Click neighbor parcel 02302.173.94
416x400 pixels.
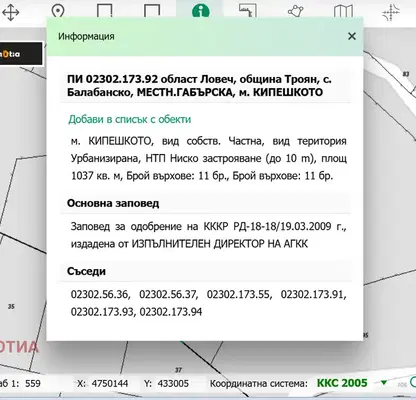[171, 312]
